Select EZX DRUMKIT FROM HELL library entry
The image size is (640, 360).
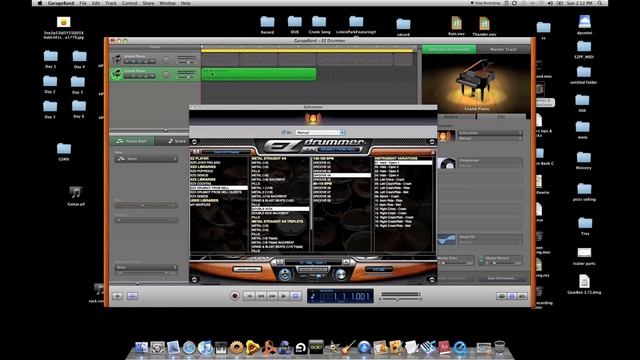click(x=219, y=188)
